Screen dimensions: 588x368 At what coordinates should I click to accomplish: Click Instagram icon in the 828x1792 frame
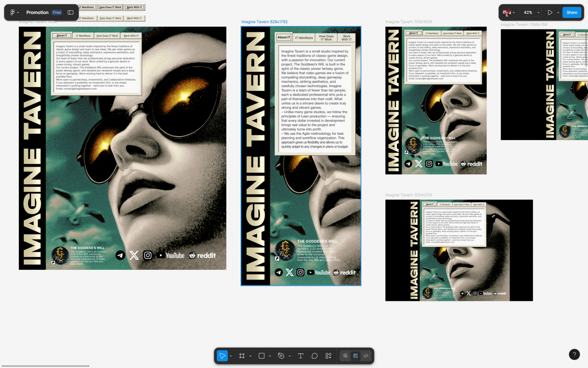tap(300, 273)
